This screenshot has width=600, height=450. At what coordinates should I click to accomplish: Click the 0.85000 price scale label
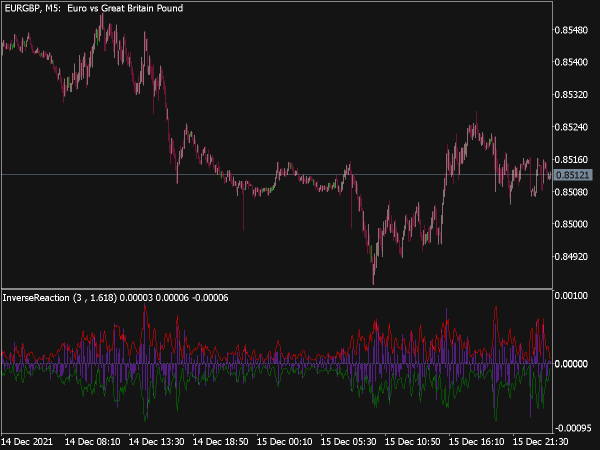(x=571, y=224)
